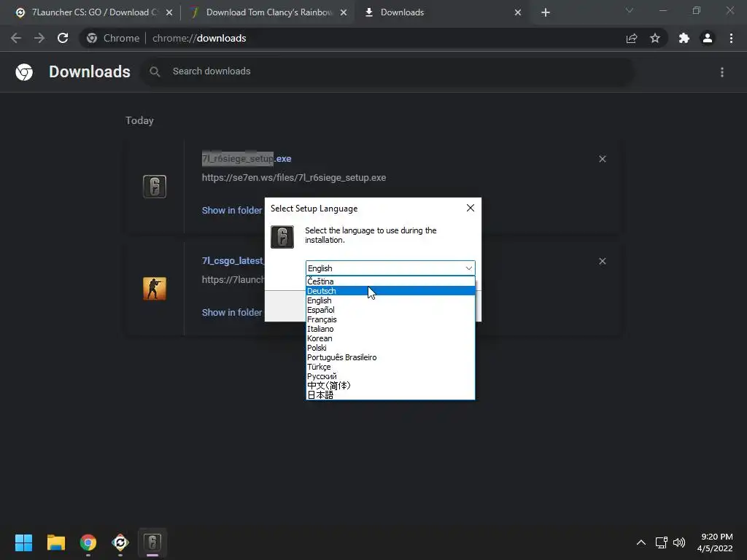Open the 7Launcher taskbar icon
747x560 pixels.
click(x=120, y=542)
